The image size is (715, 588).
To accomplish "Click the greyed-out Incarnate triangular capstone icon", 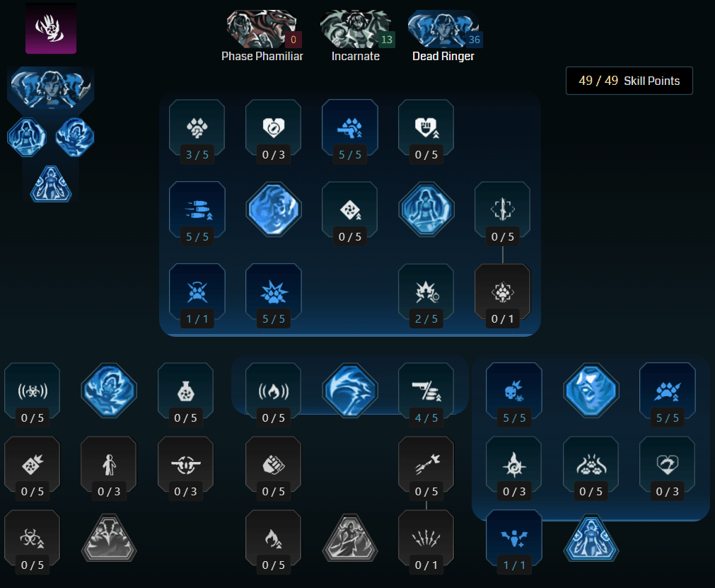I will 350,538.
